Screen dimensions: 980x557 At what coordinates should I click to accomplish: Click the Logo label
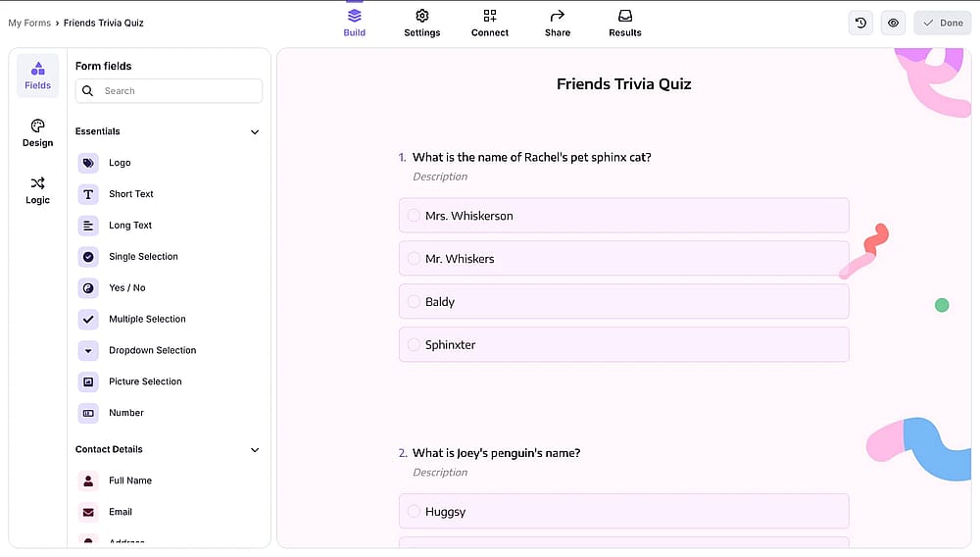coord(120,163)
